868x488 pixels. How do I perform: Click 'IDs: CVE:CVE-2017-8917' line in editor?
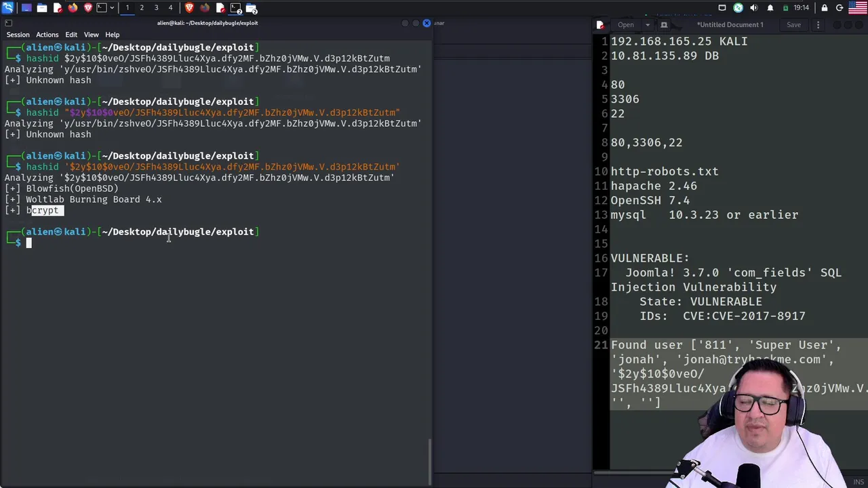(x=722, y=316)
